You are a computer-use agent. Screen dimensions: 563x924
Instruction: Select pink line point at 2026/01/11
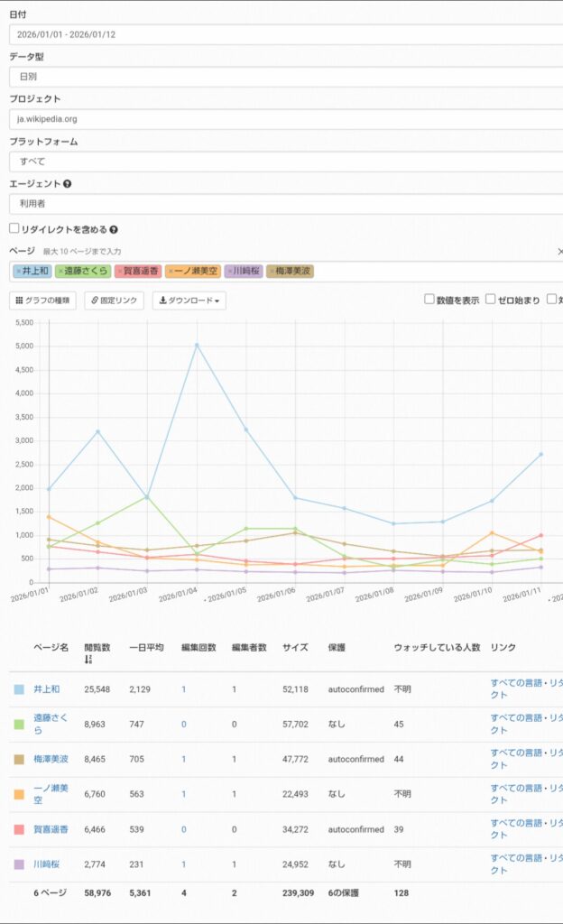[x=540, y=535]
